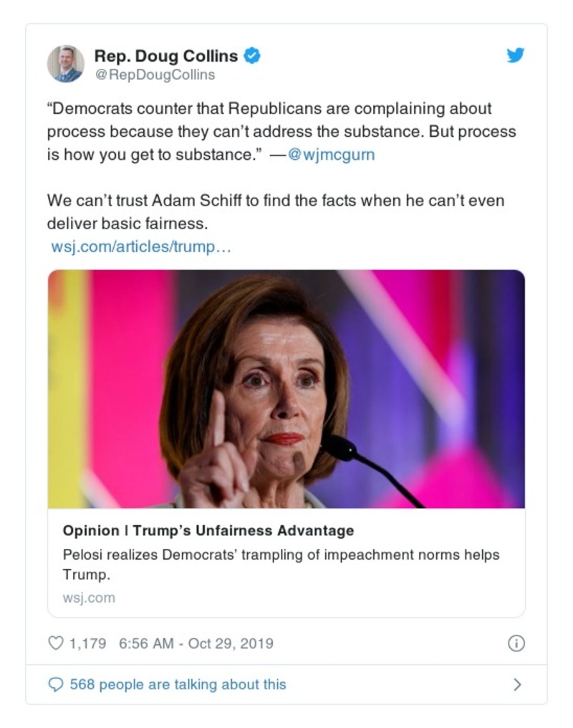
Task: Open the Pelosi article preview image
Action: (x=286, y=388)
